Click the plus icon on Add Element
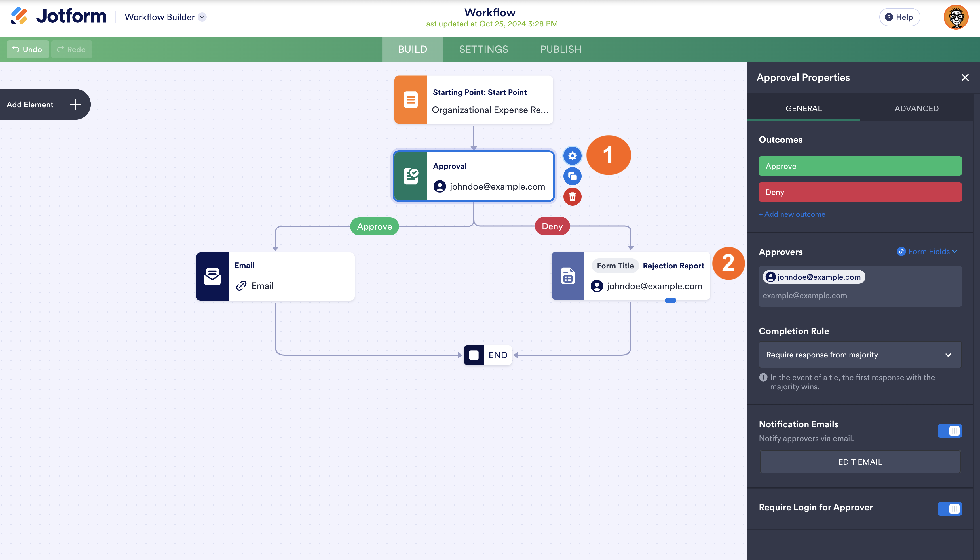 pyautogui.click(x=75, y=104)
